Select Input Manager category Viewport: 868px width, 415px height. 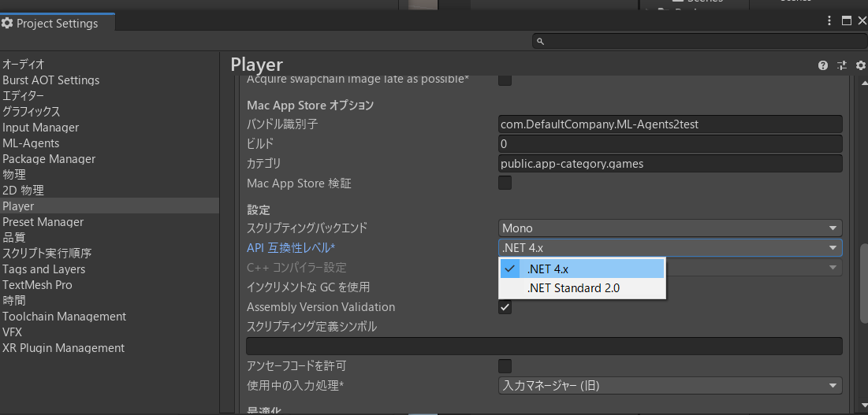[x=110, y=127]
